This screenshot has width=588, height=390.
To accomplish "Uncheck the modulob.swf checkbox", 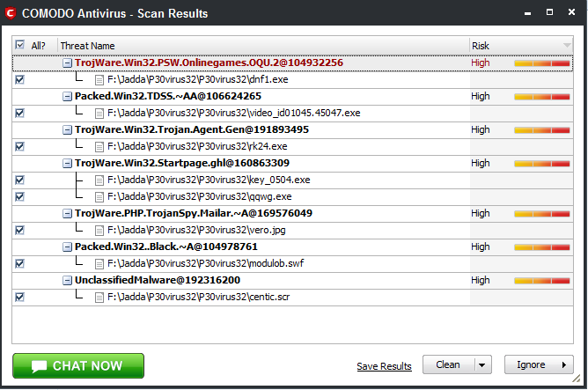I will (x=19, y=263).
